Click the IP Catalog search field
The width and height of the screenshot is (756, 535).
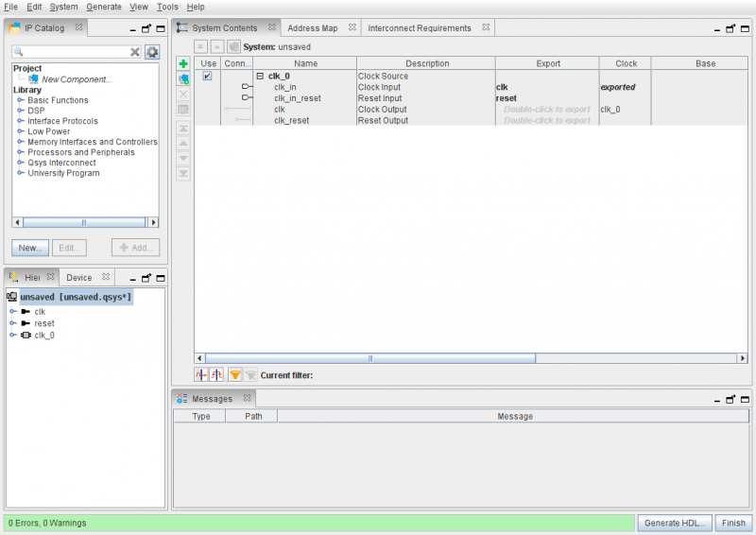tap(71, 52)
